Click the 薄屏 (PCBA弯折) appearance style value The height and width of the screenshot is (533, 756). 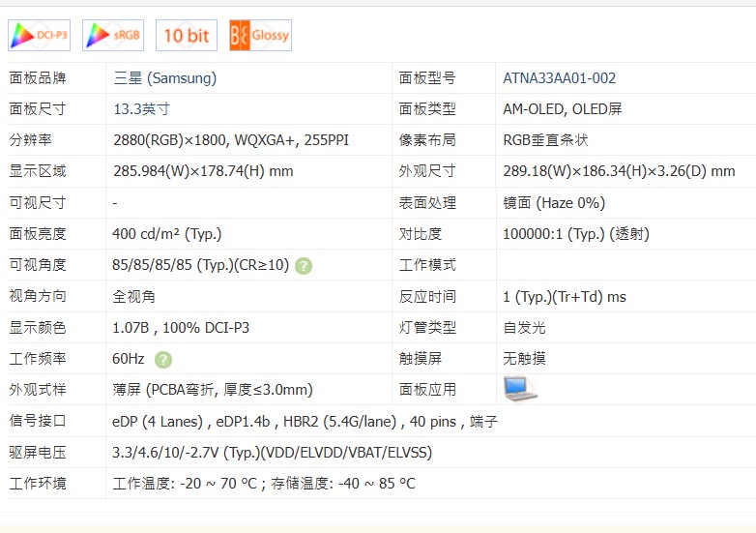pos(212,390)
